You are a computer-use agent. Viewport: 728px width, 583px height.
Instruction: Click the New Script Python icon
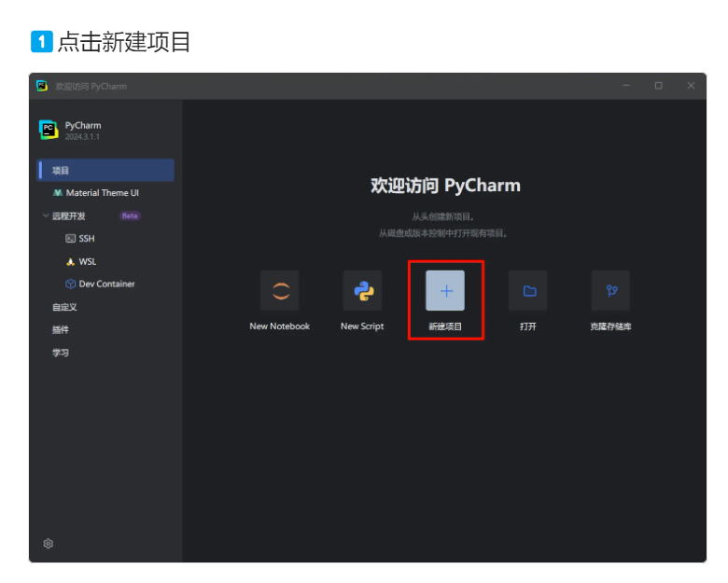[363, 291]
